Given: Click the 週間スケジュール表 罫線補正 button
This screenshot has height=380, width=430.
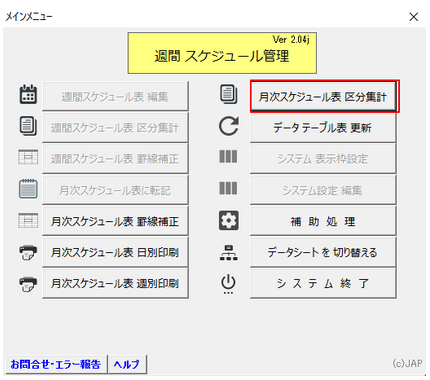Looking at the screenshot, I should [115, 159].
